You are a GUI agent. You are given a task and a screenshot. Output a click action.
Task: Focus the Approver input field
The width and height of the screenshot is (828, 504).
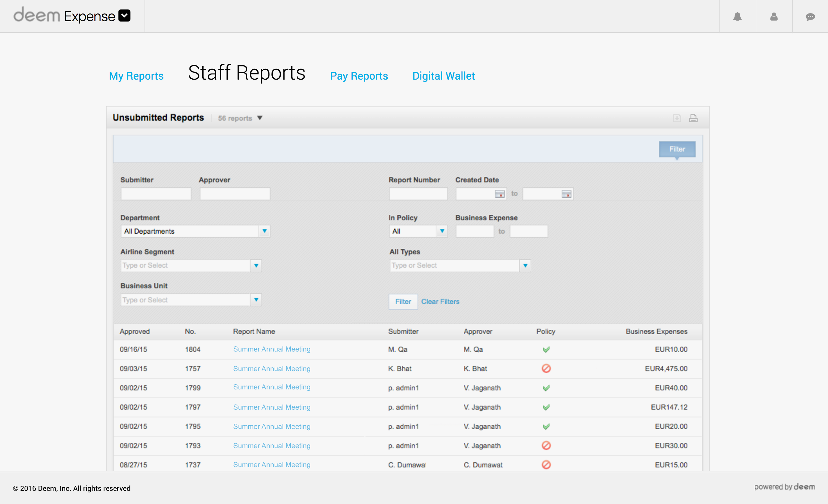coord(235,194)
